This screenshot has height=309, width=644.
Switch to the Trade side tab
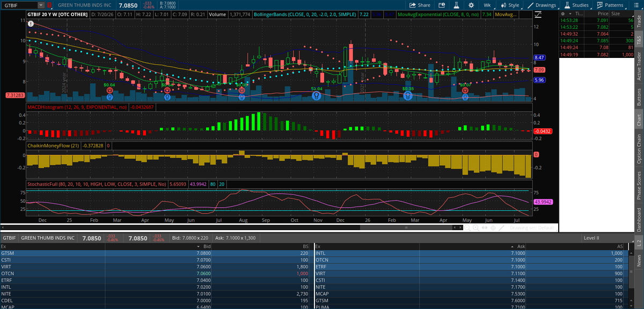(639, 20)
